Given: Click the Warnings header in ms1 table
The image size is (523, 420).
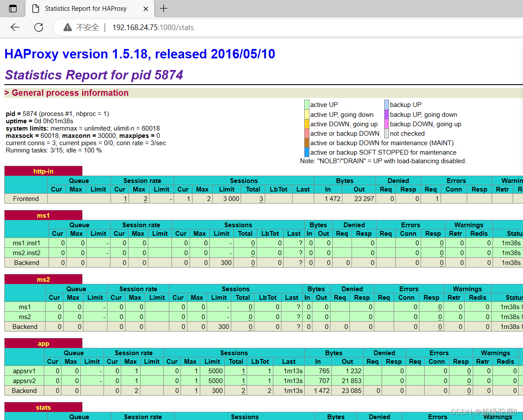Looking at the screenshot, I should click(468, 225).
